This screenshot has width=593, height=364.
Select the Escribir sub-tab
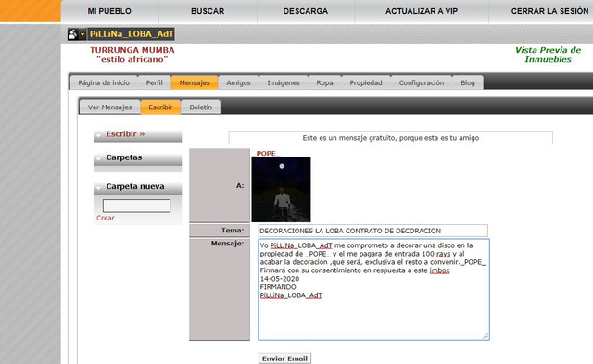click(160, 107)
